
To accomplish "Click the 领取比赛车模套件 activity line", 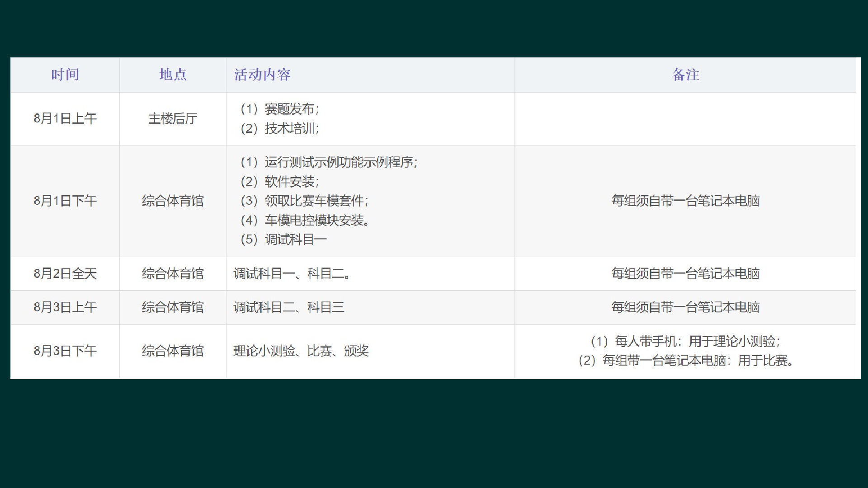I will [x=304, y=201].
